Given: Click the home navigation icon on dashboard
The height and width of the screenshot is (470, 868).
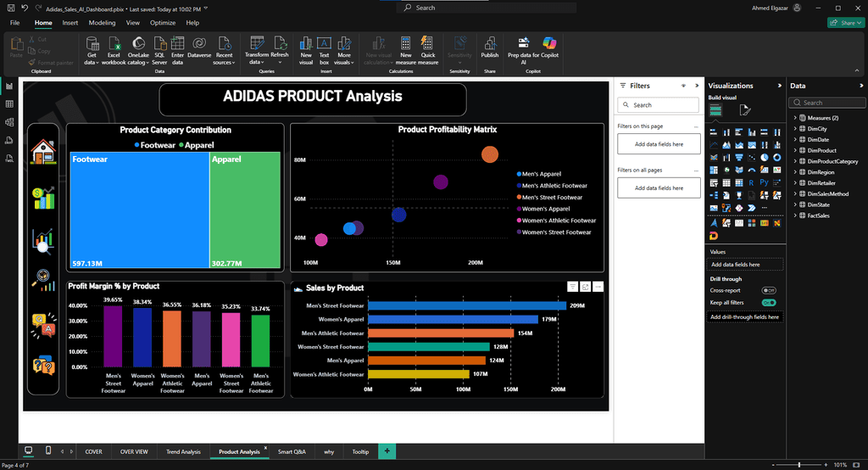Looking at the screenshot, I should (x=43, y=152).
